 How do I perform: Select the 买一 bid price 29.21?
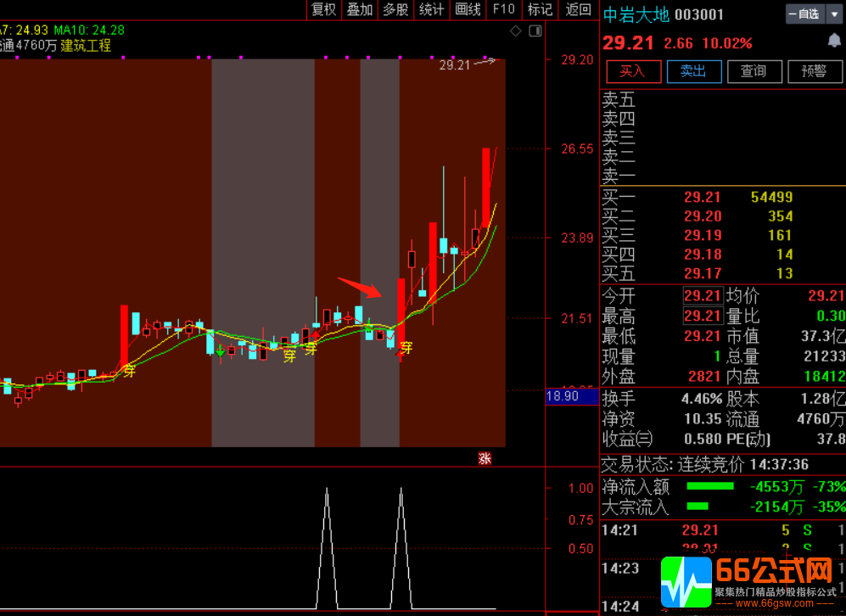pos(703,198)
